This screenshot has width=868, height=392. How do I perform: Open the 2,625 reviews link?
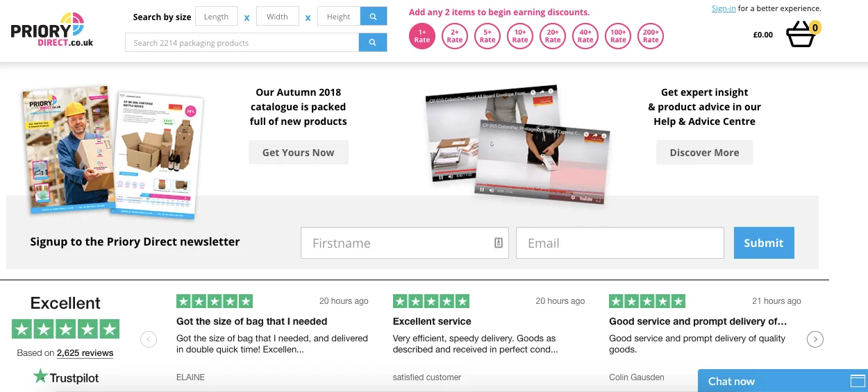pos(85,352)
